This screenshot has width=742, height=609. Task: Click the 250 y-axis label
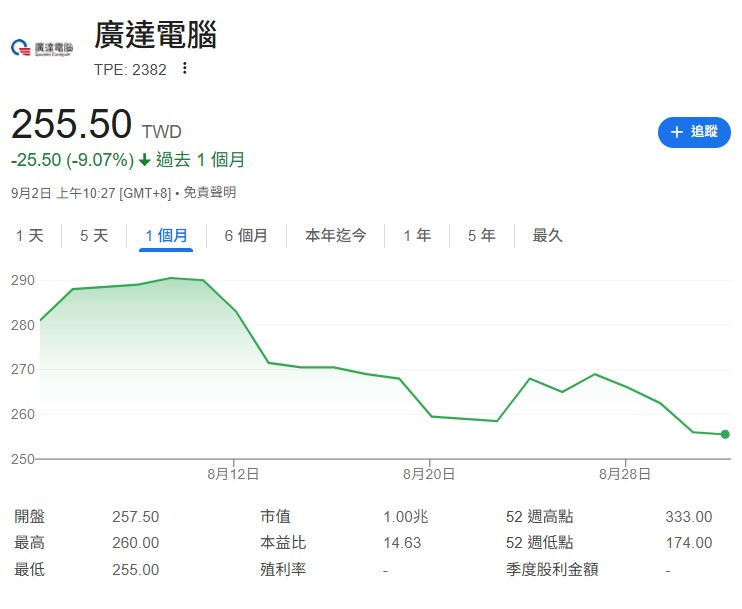pos(23,459)
